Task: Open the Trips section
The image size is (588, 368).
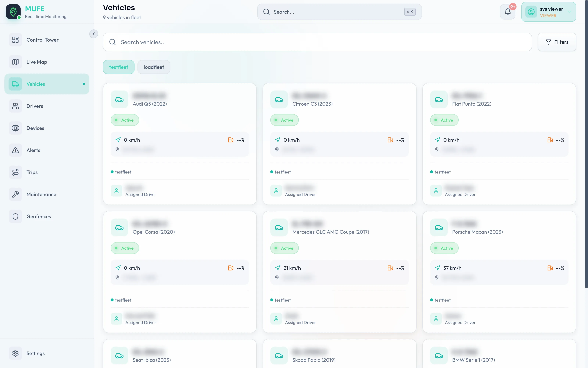Action: 47,172
